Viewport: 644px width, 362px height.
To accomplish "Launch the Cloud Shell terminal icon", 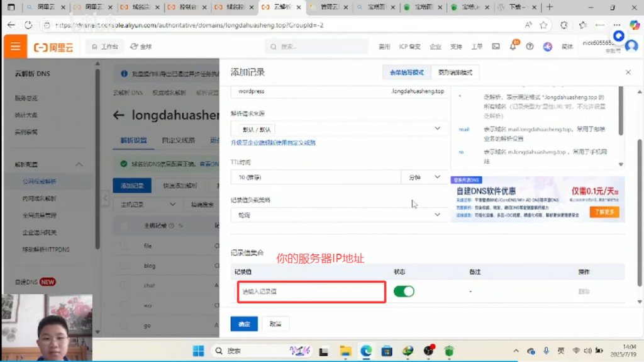I will (496, 47).
